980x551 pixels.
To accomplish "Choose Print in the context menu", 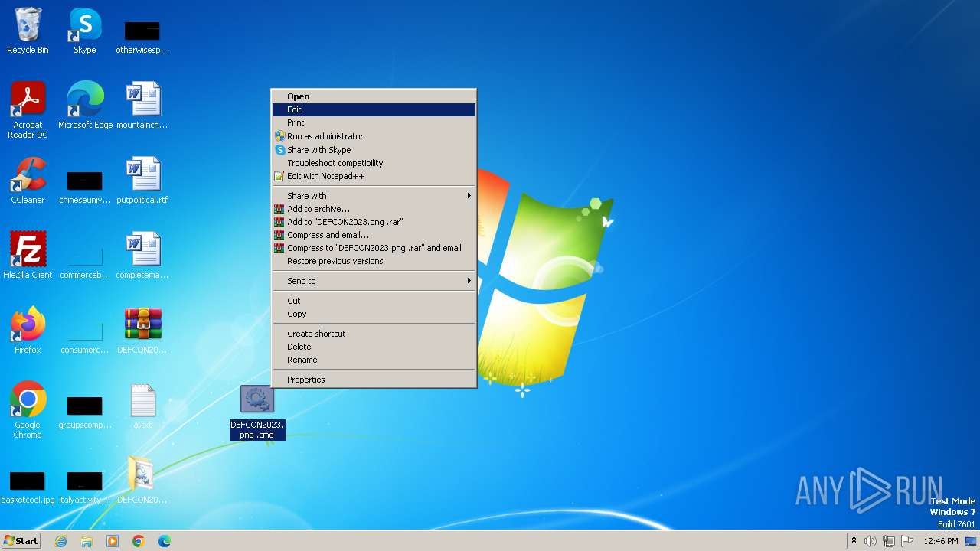I will coord(374,122).
